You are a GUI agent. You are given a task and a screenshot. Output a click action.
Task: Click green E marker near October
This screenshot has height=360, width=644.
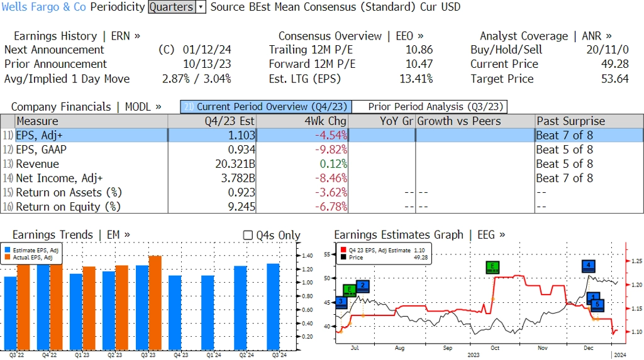click(x=492, y=268)
